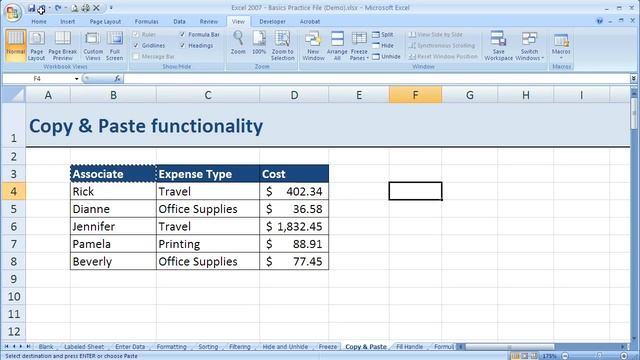
Task: Switch to Page Layout view
Action: click(36, 45)
